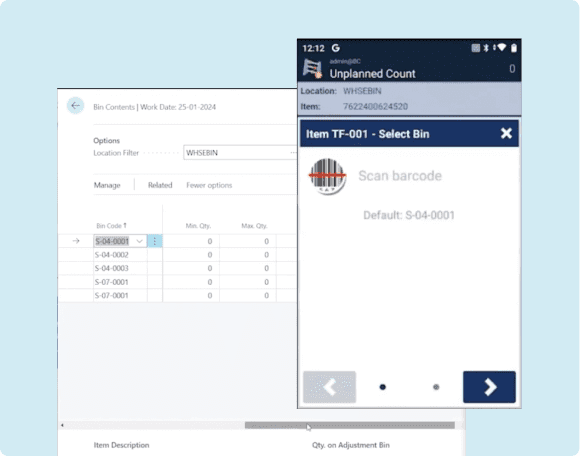Viewport: 580px width, 456px height.
Task: Select Fewer options
Action: 209,185
